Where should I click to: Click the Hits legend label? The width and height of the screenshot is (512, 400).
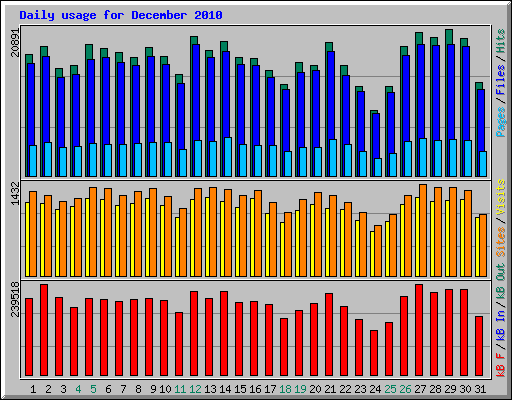501,41
